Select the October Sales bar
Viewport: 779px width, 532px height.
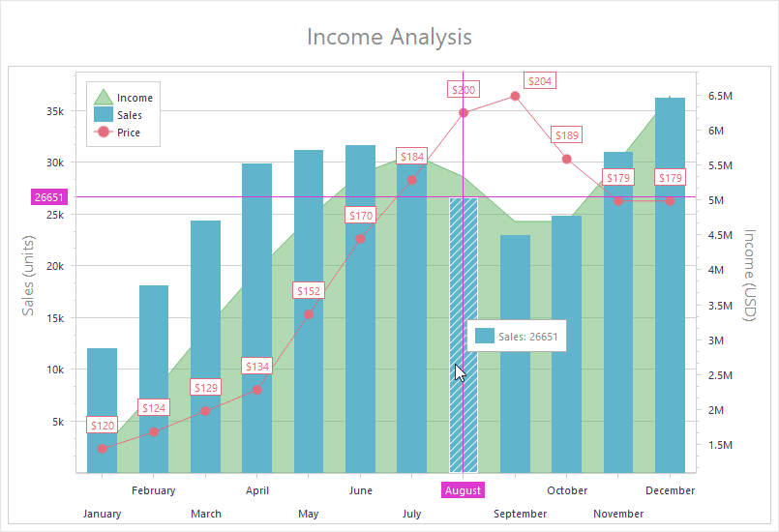(x=567, y=344)
